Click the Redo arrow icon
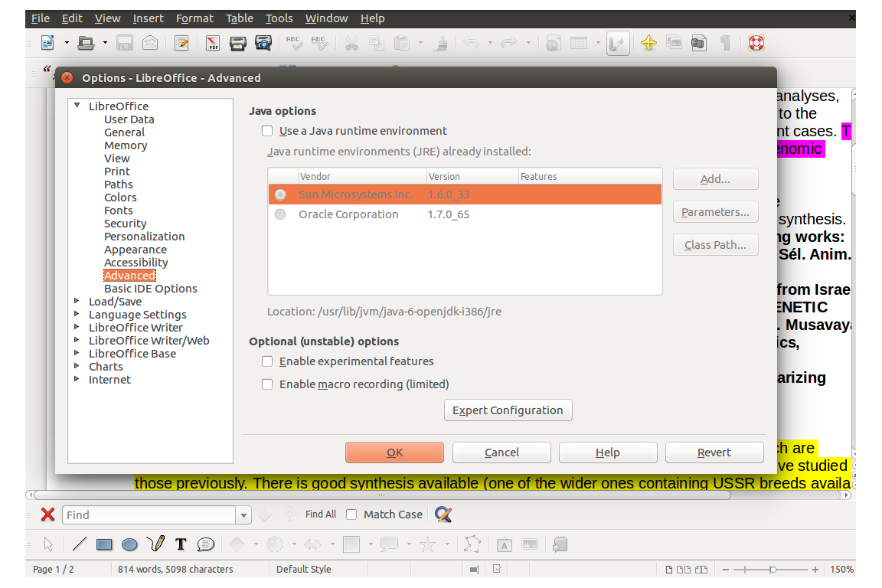The width and height of the screenshot is (882, 588). (x=509, y=43)
